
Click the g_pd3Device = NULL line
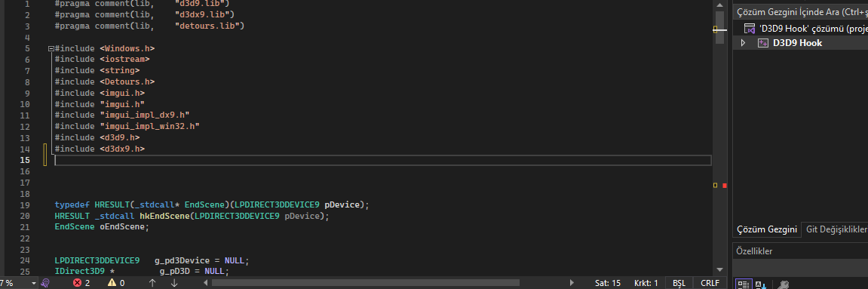click(x=152, y=260)
